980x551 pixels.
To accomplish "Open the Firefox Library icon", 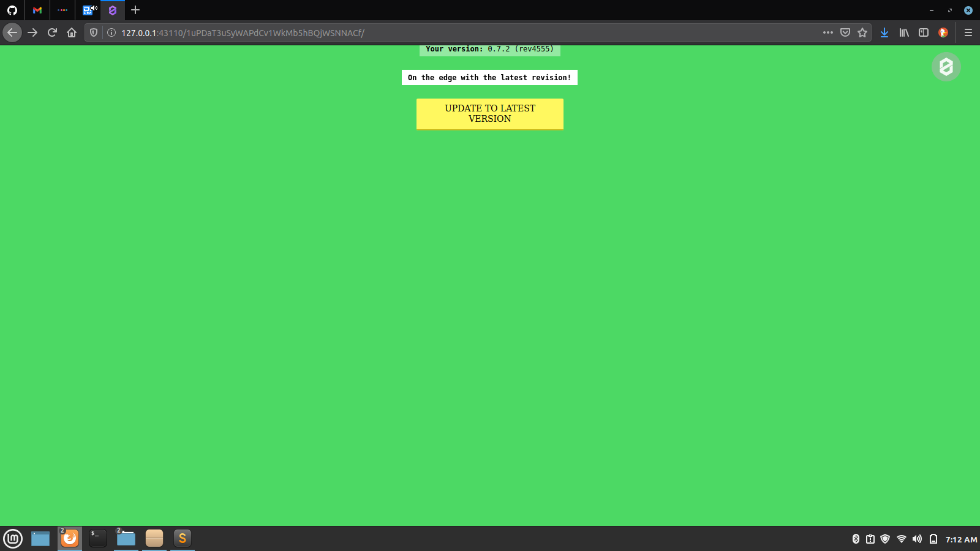I will pyautogui.click(x=904, y=32).
